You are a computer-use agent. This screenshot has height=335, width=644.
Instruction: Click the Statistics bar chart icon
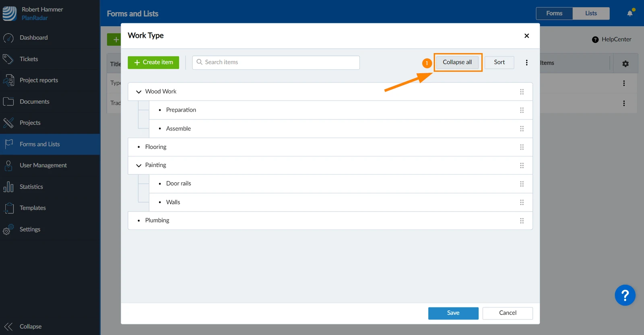coord(8,187)
